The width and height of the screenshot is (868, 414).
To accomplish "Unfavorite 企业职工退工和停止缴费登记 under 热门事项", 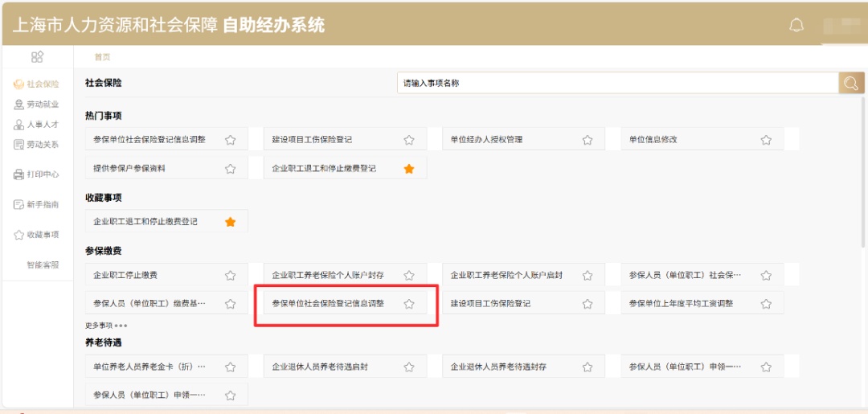I will 409,169.
